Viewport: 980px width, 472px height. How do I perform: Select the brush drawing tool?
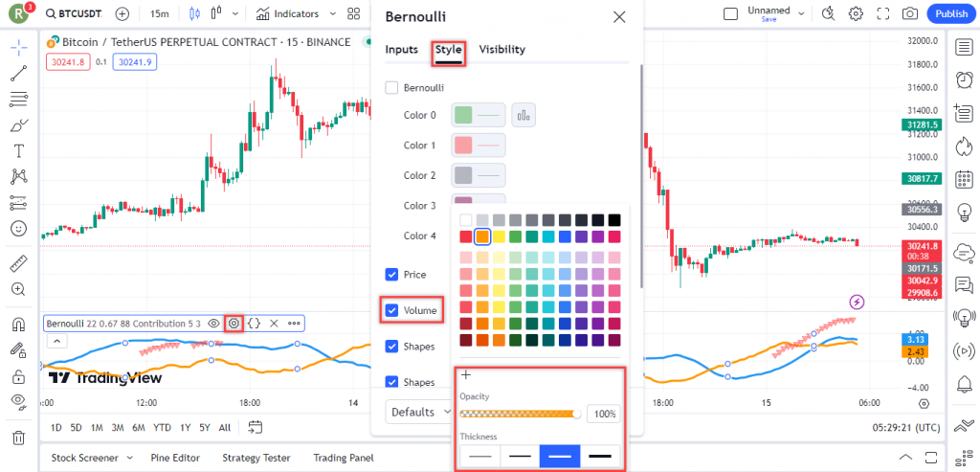click(x=19, y=125)
